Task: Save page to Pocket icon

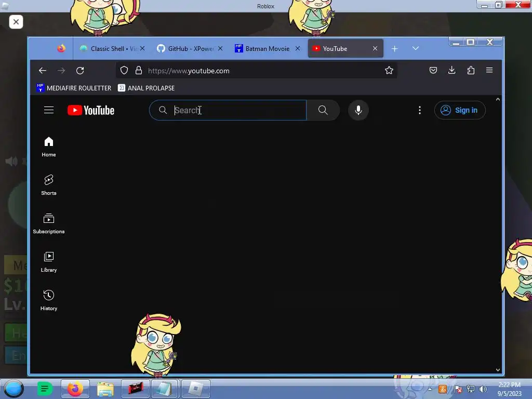Action: 433,70
